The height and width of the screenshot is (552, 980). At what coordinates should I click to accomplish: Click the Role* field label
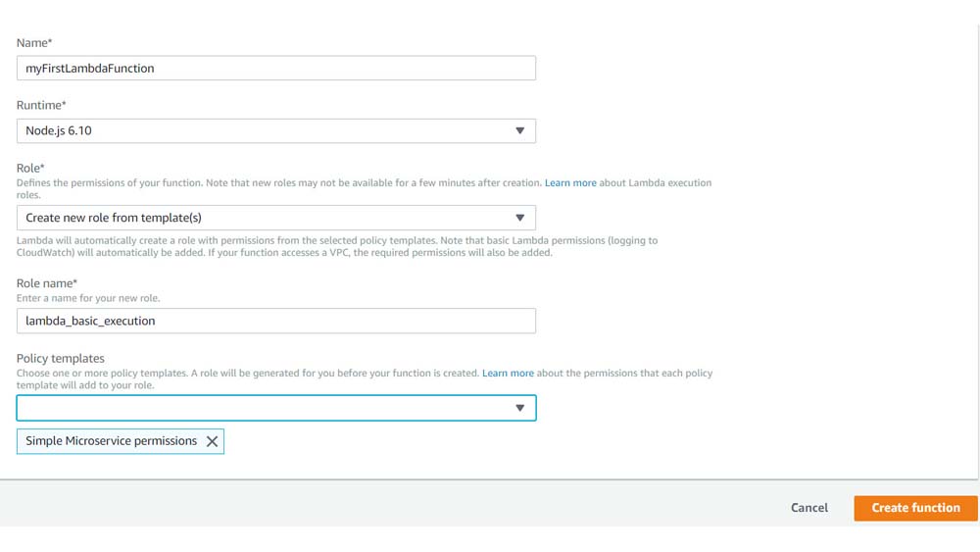(x=31, y=169)
